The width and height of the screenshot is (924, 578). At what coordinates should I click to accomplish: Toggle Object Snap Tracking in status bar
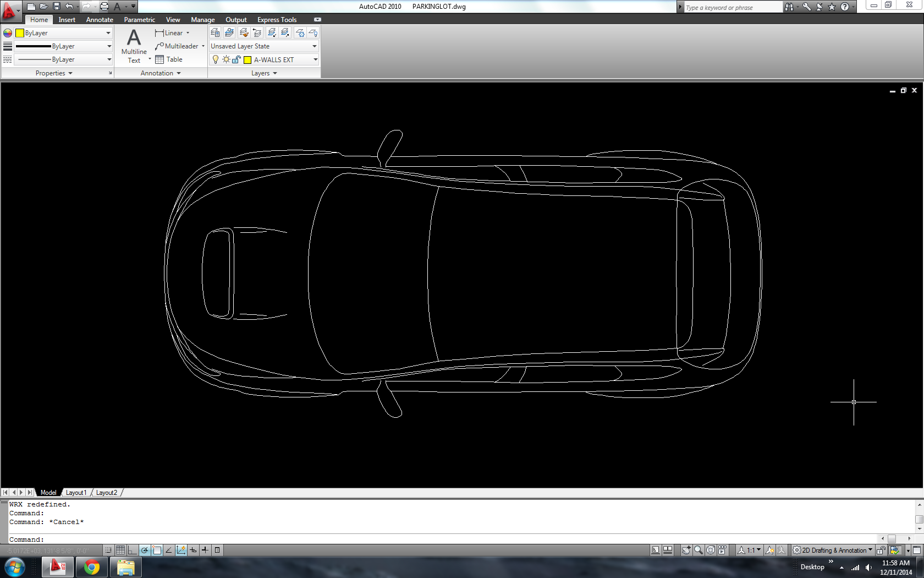(169, 550)
